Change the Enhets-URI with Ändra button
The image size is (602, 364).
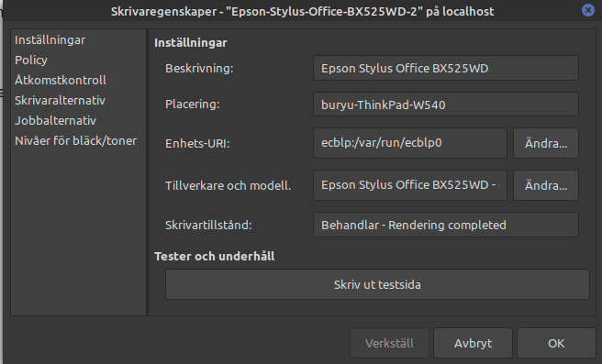tap(546, 143)
